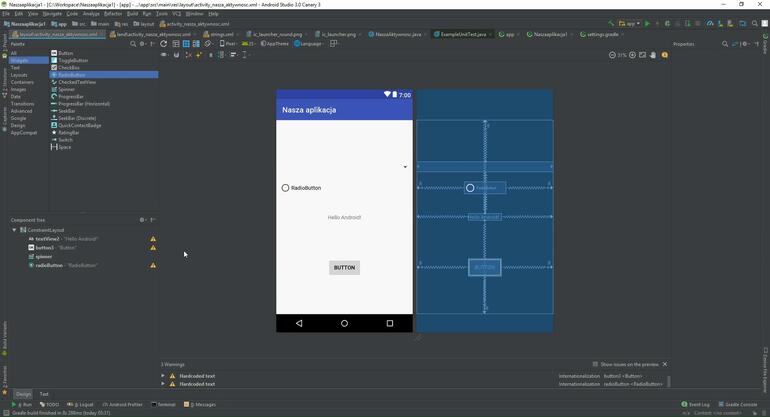Tap the Android recents square button

[390, 323]
